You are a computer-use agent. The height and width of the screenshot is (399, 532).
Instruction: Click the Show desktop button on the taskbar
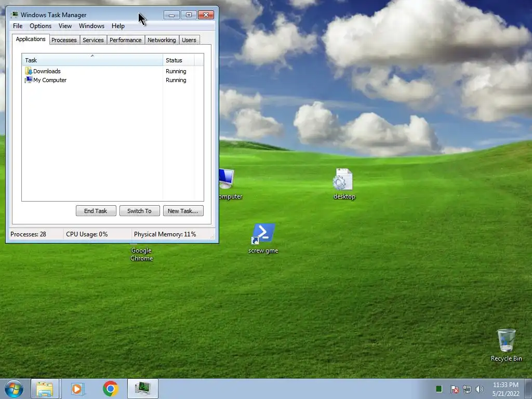click(528, 389)
